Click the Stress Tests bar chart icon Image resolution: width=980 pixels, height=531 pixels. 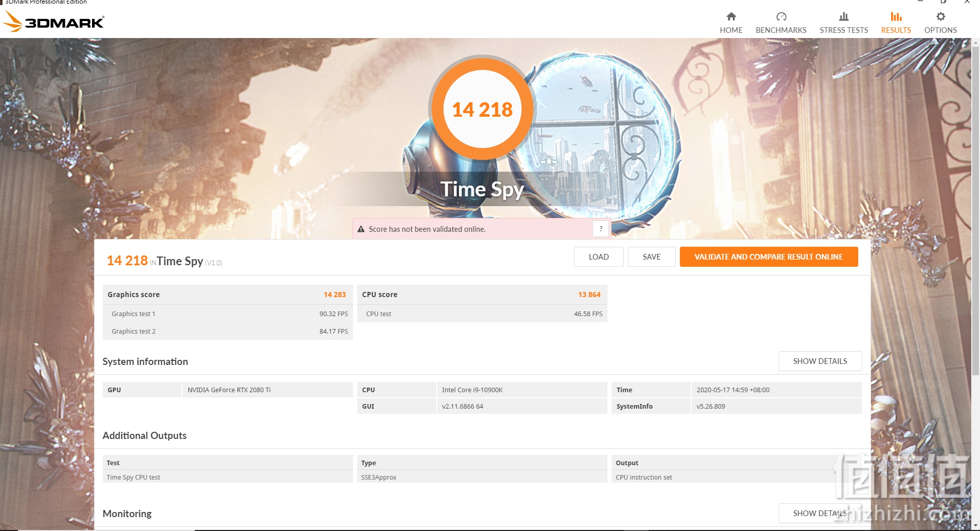coord(844,16)
